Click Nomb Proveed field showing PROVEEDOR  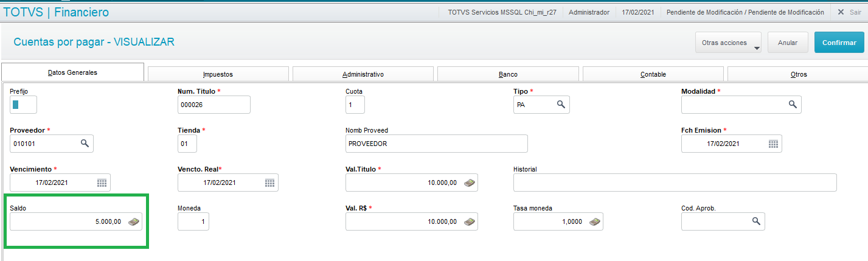(437, 144)
